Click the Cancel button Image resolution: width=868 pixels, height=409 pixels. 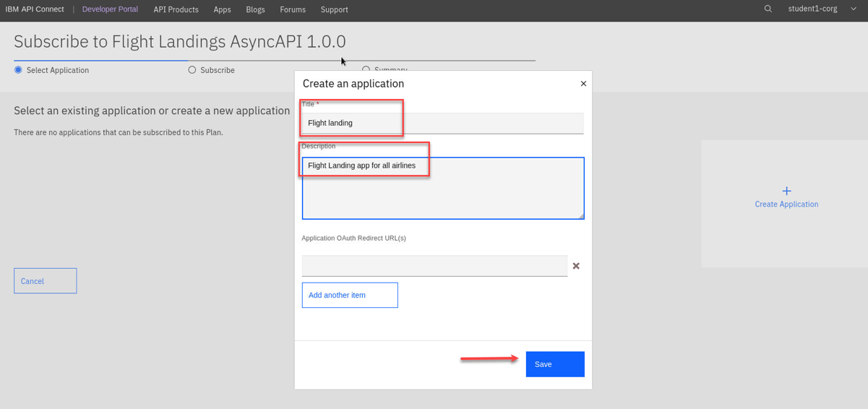45,281
